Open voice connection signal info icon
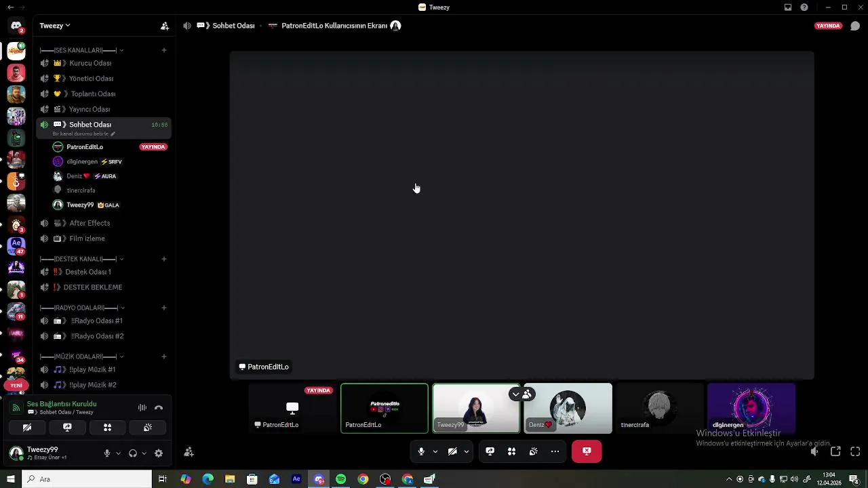 point(16,408)
